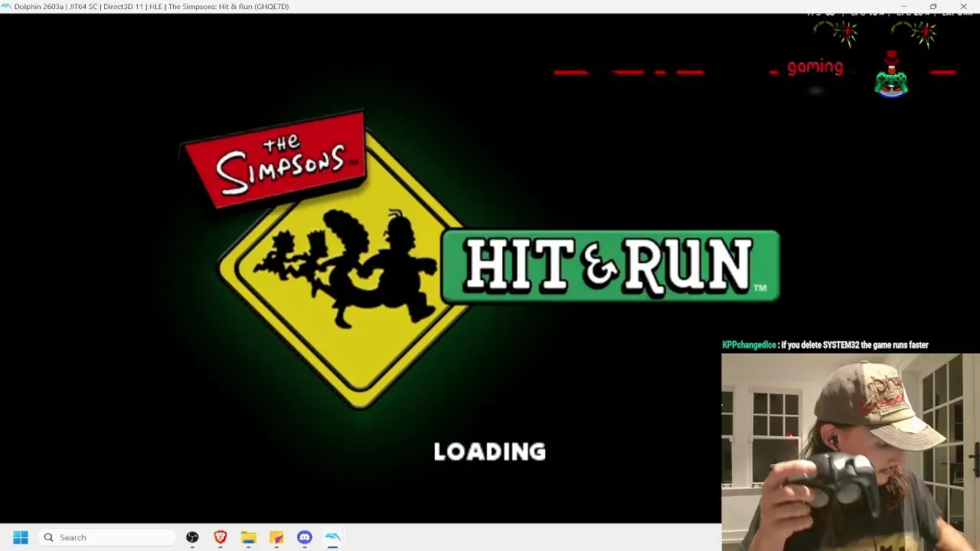Click the red 'gaming' overlay text

pos(815,67)
